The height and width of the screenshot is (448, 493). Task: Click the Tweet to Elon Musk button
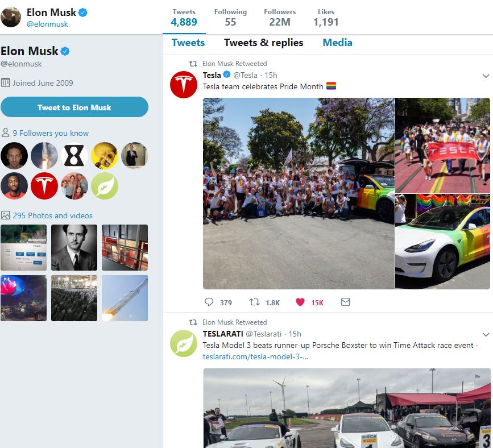pyautogui.click(x=74, y=107)
